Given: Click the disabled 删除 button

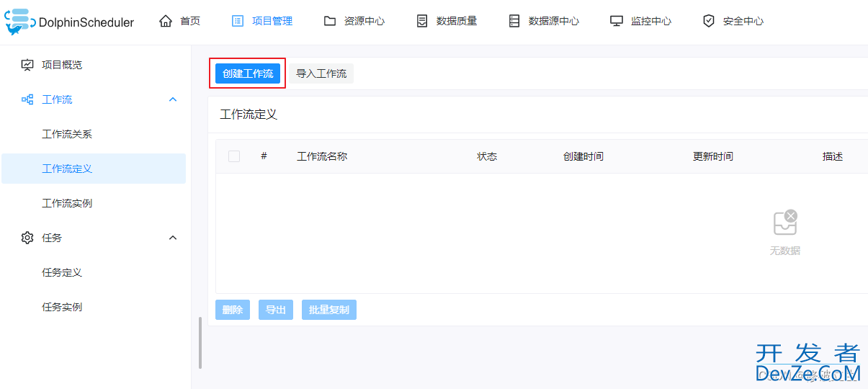Looking at the screenshot, I should (x=233, y=310).
